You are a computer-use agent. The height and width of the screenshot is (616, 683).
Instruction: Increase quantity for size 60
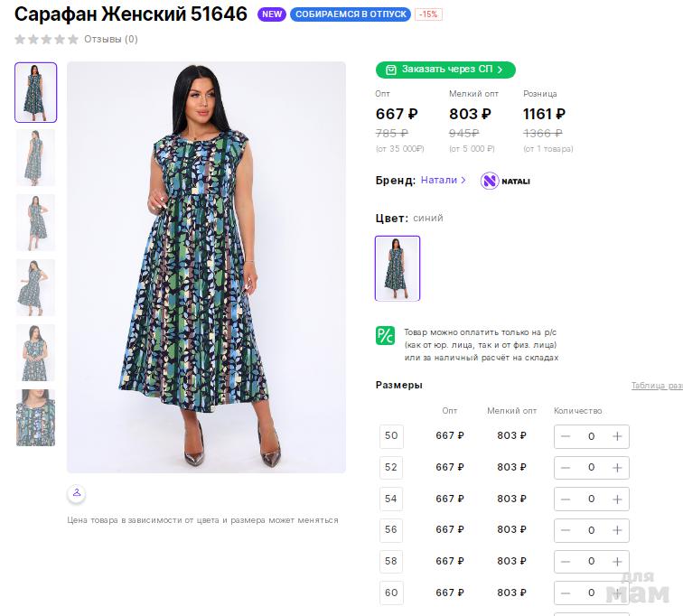[x=617, y=593]
